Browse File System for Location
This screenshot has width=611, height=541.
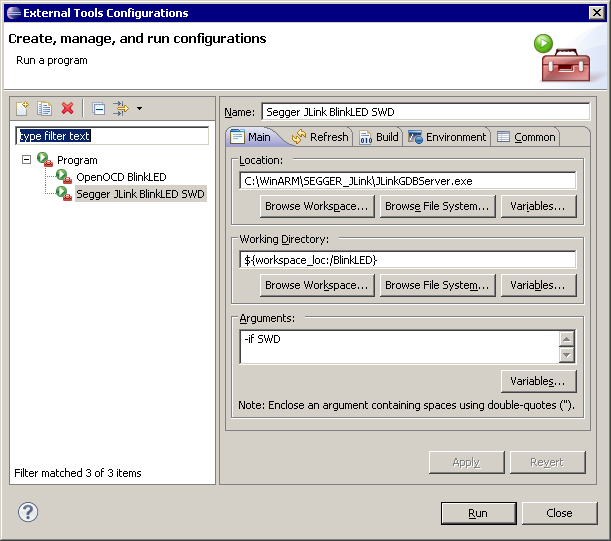click(437, 206)
